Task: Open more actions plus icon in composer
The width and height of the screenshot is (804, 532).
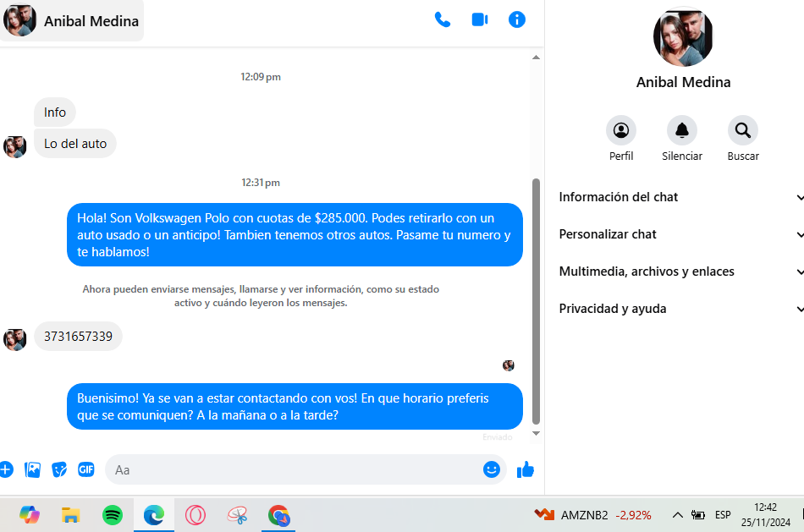Action: click(6, 469)
